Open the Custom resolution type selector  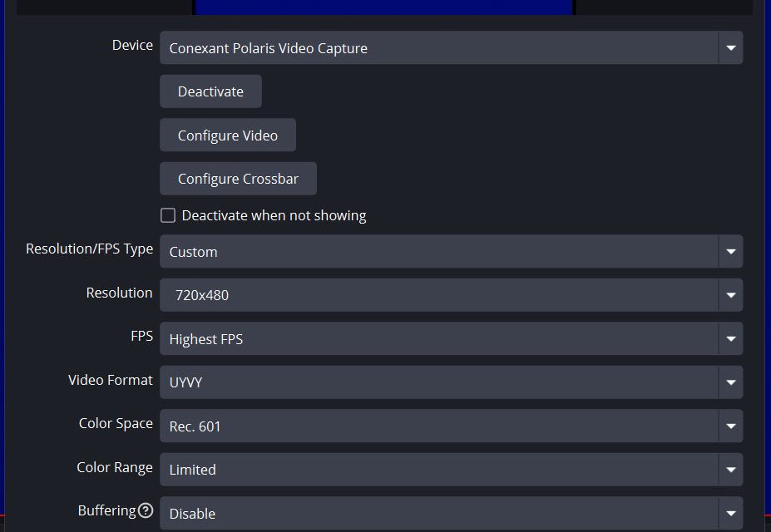point(438,252)
